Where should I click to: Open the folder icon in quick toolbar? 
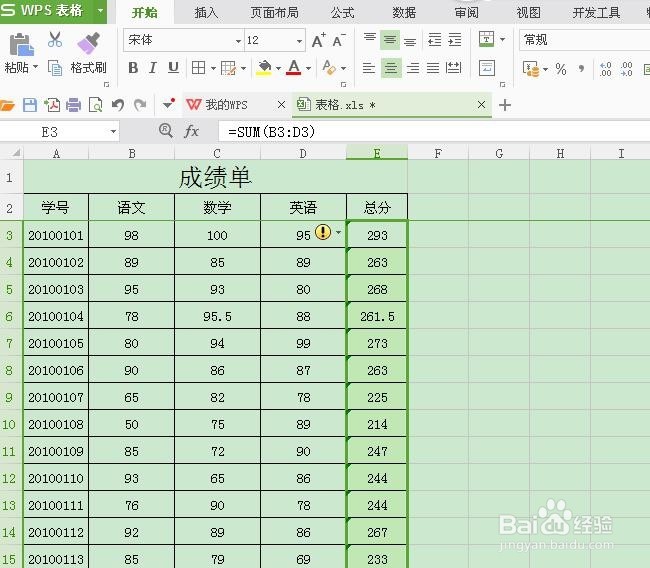point(7,105)
